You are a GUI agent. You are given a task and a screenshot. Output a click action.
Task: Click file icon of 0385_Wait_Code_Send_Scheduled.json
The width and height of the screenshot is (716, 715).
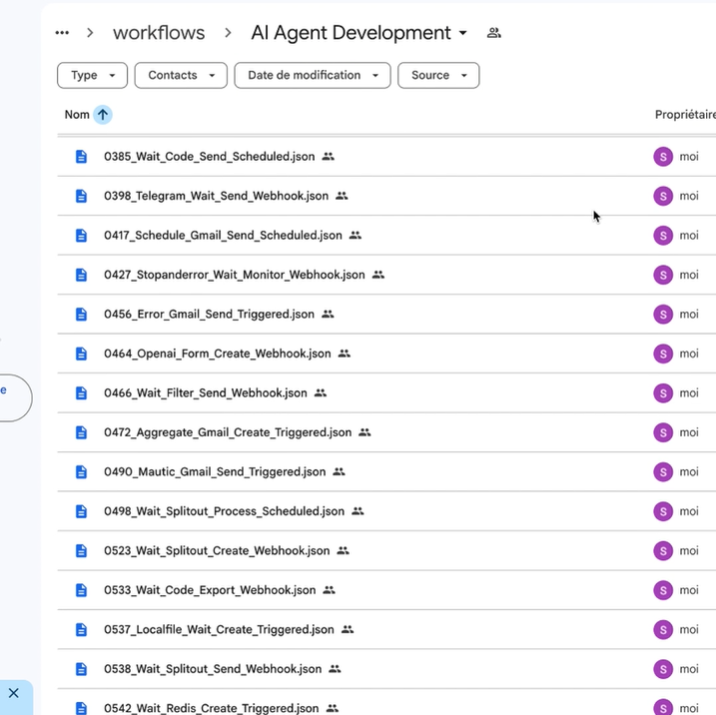(x=82, y=157)
